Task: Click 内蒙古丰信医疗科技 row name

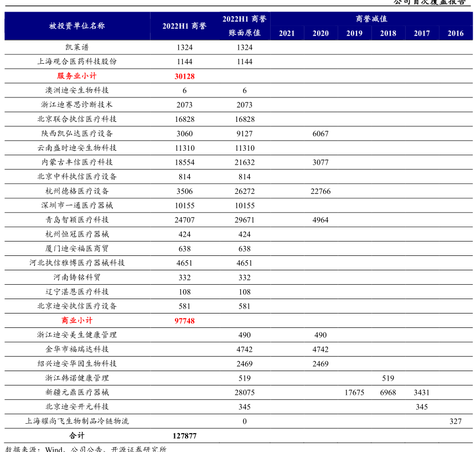Action: click(77, 162)
